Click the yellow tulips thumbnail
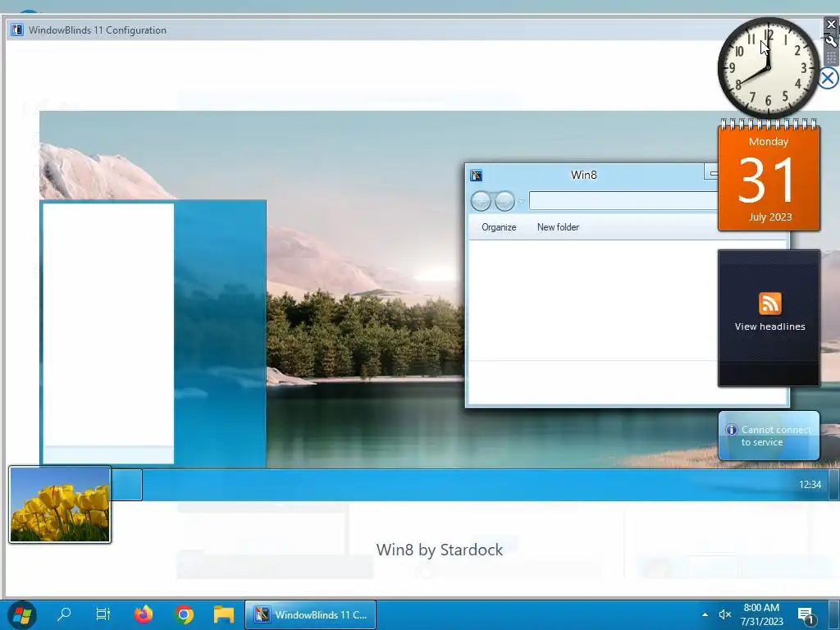The width and height of the screenshot is (840, 630). click(x=60, y=504)
